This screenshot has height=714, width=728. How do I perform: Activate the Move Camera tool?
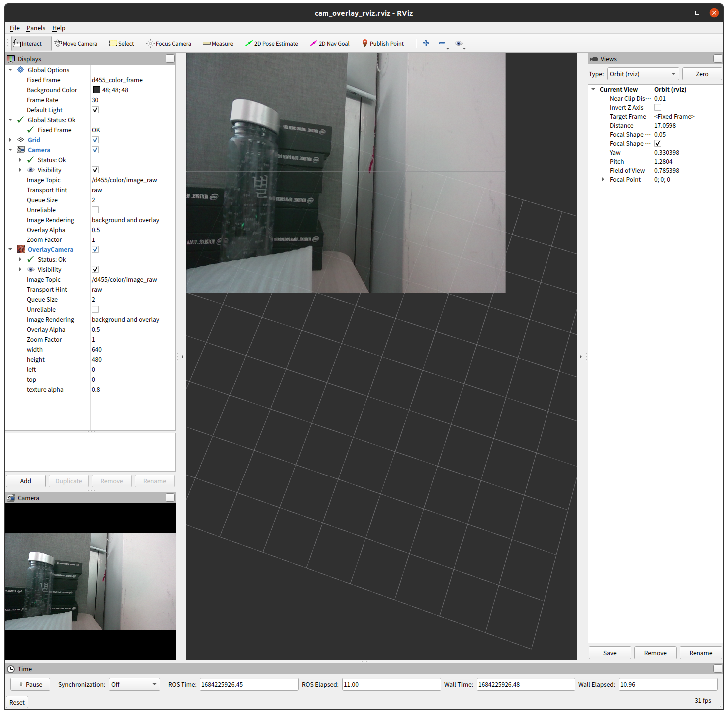coord(76,43)
